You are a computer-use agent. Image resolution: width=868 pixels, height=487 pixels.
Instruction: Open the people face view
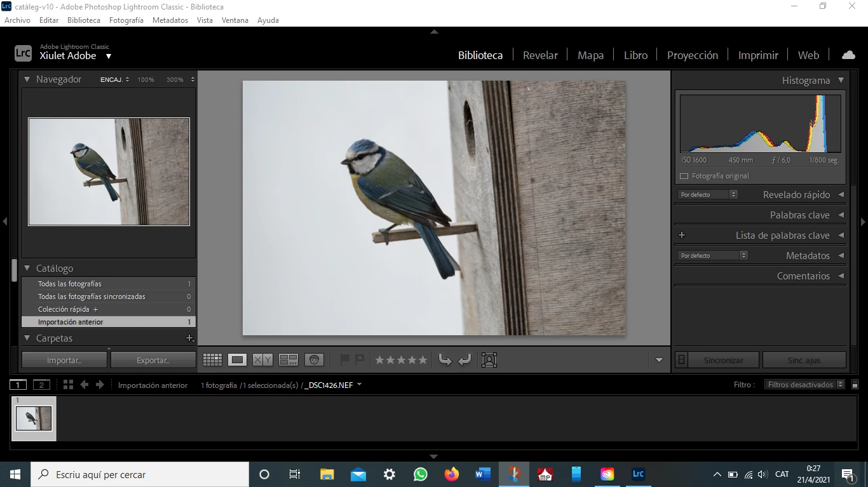[x=314, y=360]
